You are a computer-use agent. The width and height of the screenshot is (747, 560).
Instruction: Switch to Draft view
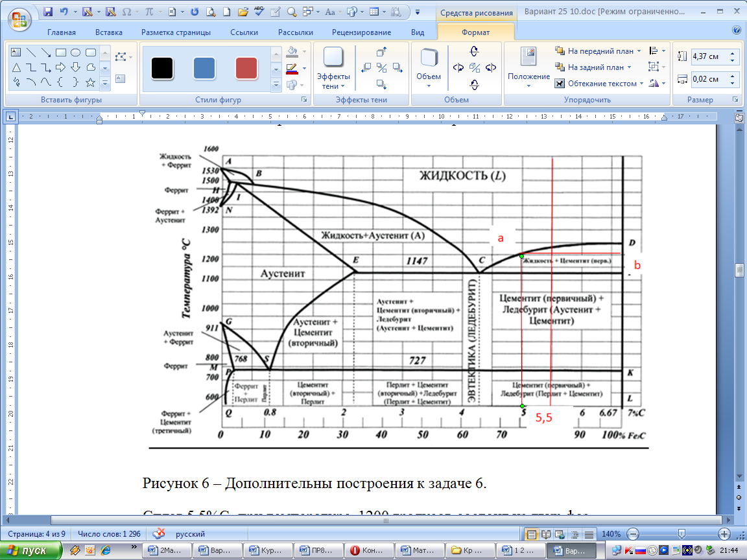click(x=589, y=534)
